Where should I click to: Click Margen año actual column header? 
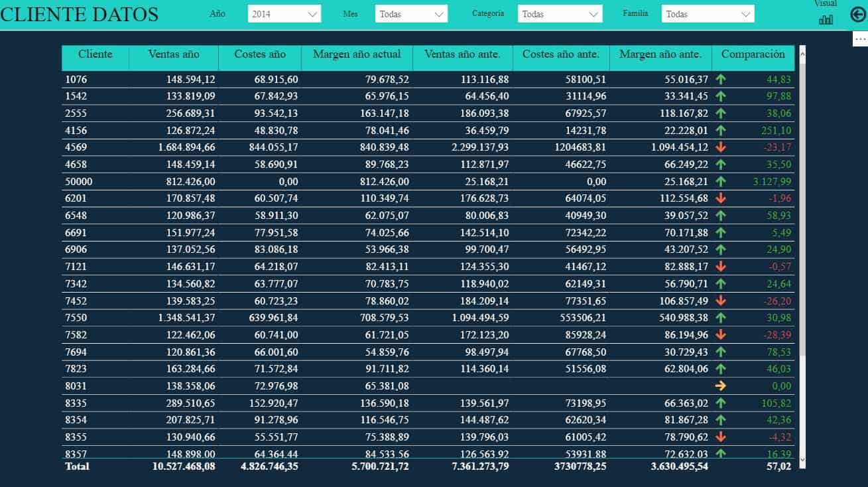coord(357,54)
